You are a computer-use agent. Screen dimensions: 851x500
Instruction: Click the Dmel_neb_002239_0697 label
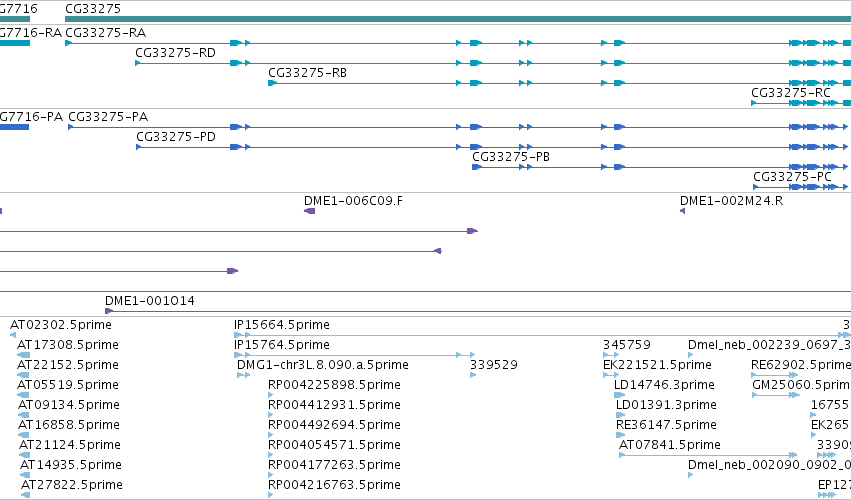[769, 345]
